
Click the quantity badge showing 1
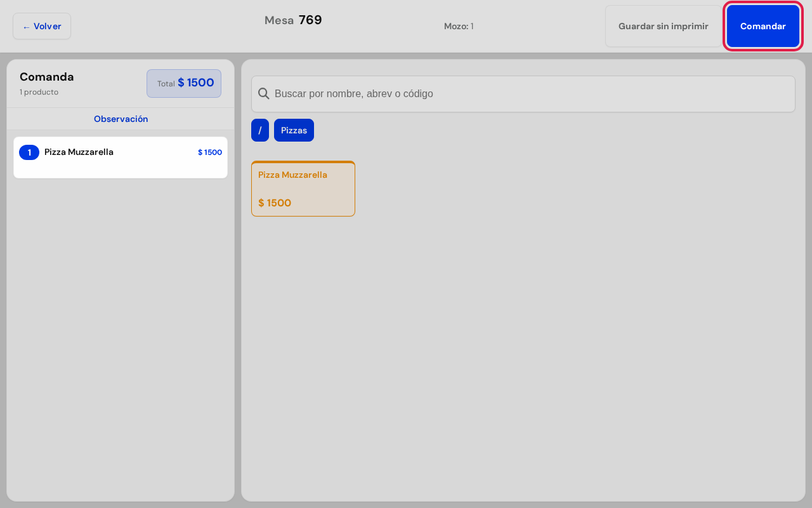coord(29,152)
